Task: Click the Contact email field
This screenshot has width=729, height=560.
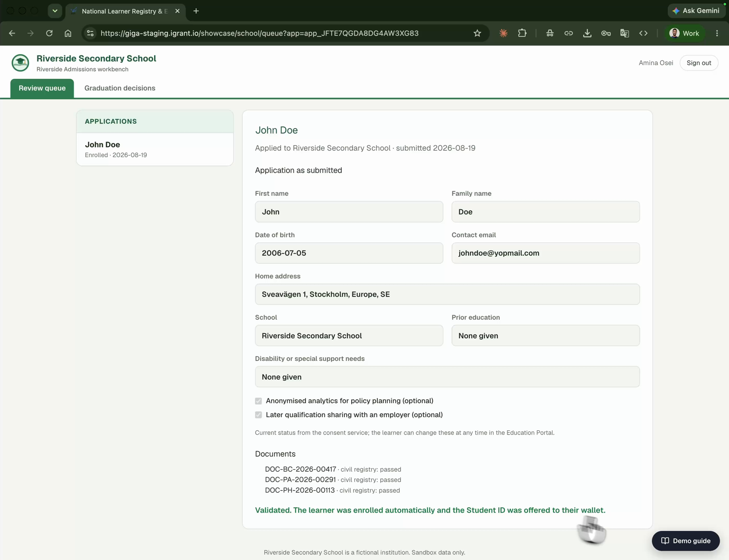Action: (x=545, y=253)
